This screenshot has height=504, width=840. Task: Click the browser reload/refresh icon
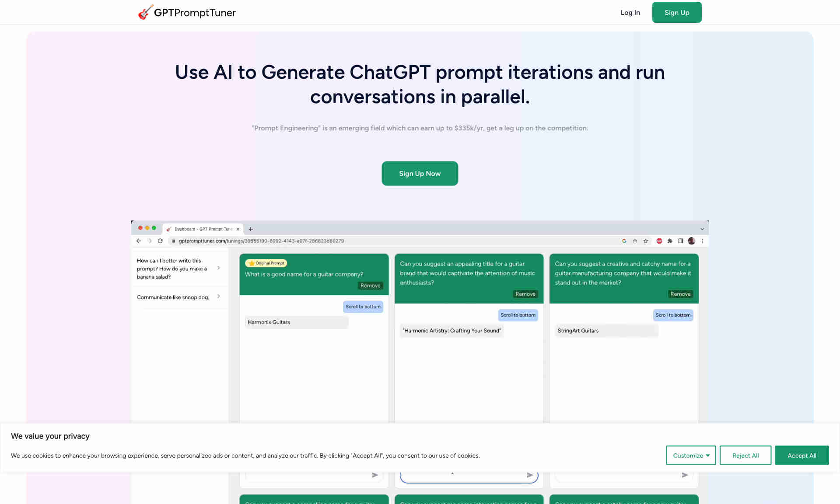(x=160, y=241)
